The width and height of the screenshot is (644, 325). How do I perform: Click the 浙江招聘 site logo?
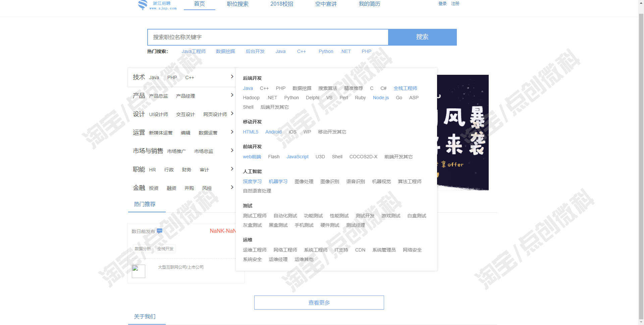(157, 5)
